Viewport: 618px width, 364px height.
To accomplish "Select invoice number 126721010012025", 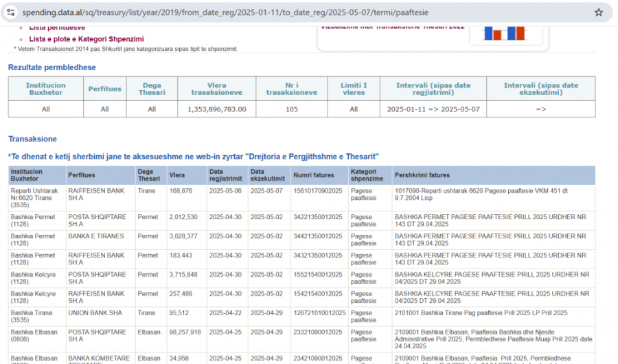I will click(319, 313).
